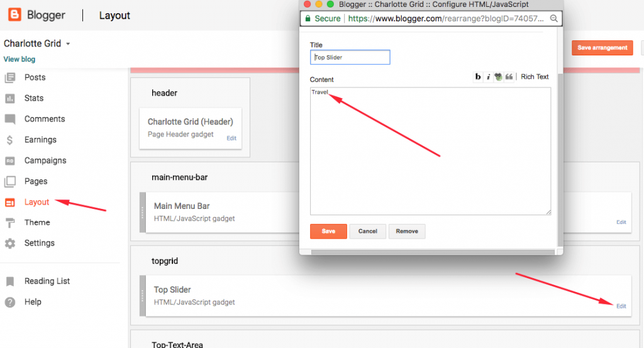644x348 pixels.
Task: Click the Blogger logo icon
Action: point(15,15)
